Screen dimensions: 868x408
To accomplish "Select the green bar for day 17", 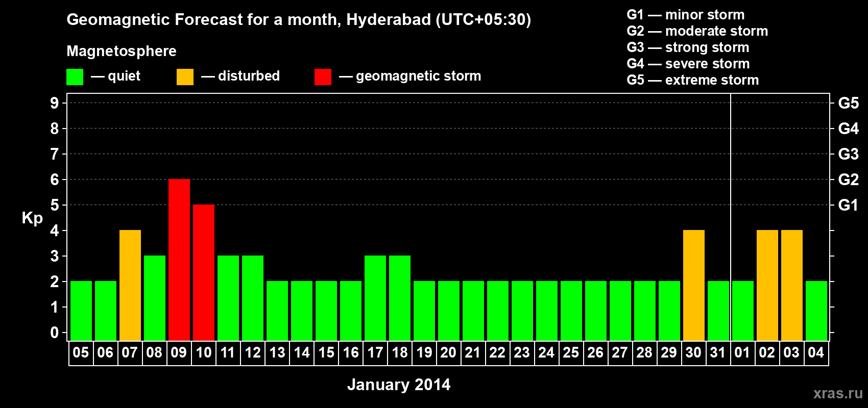I will coord(375,298).
